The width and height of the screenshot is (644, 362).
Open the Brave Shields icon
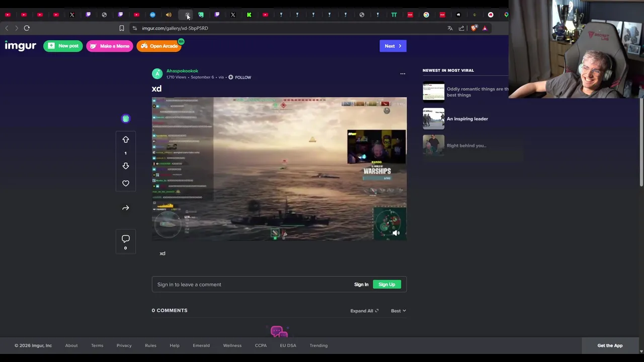tap(473, 28)
